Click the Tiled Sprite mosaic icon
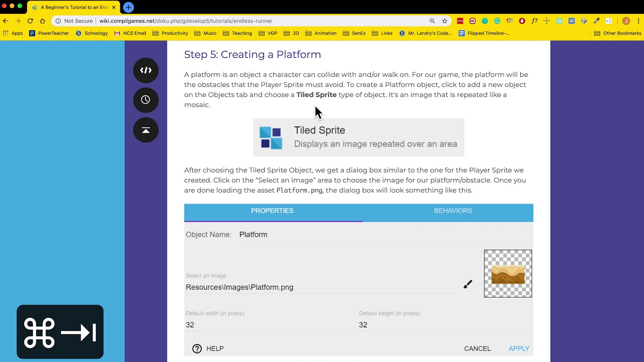 point(271,138)
